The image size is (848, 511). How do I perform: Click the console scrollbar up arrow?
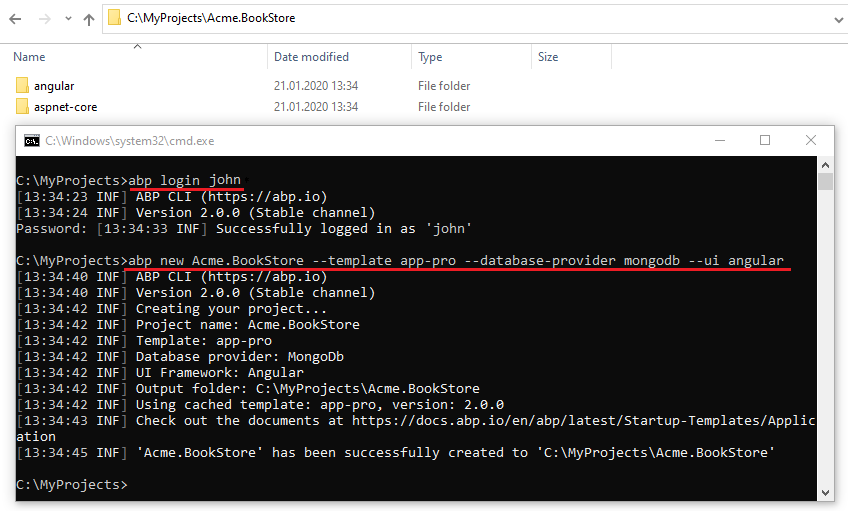click(x=825, y=165)
